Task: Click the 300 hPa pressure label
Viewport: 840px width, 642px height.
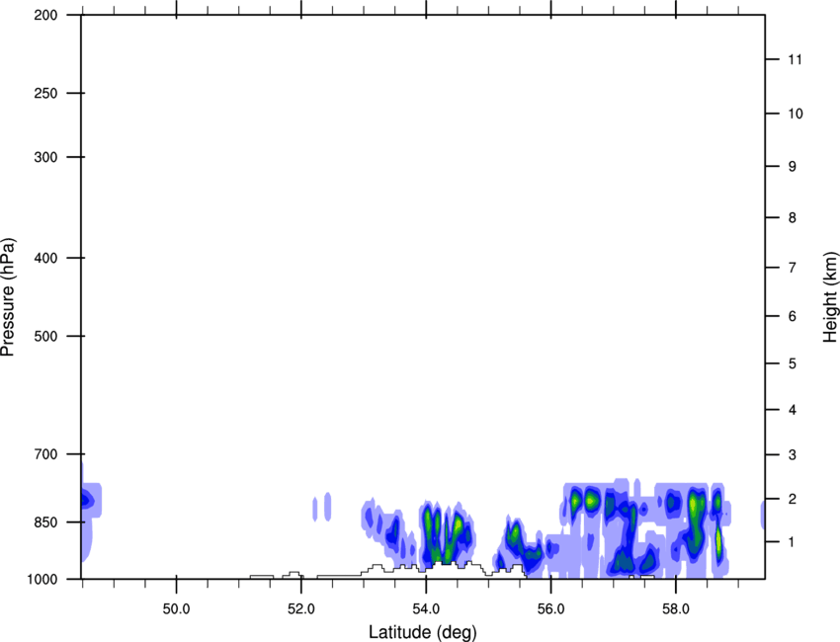Action: (44, 158)
